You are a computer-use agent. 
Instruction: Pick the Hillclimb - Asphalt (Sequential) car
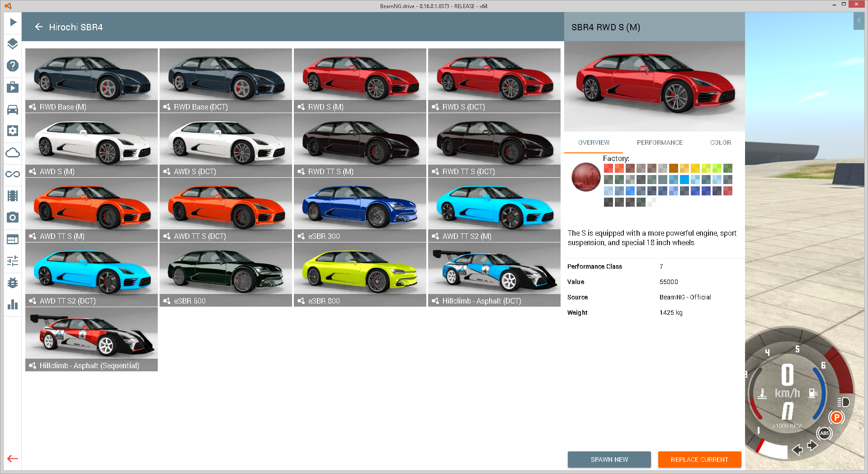click(x=91, y=339)
